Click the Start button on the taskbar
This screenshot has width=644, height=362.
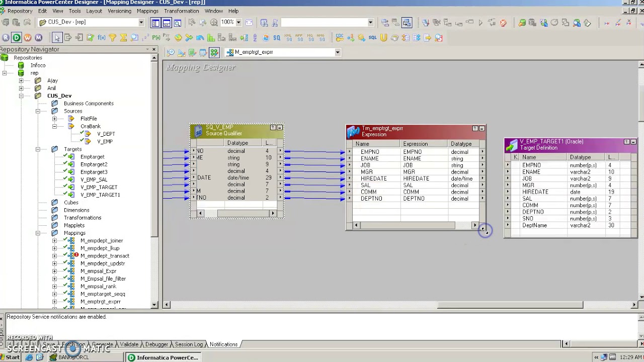coord(10,357)
